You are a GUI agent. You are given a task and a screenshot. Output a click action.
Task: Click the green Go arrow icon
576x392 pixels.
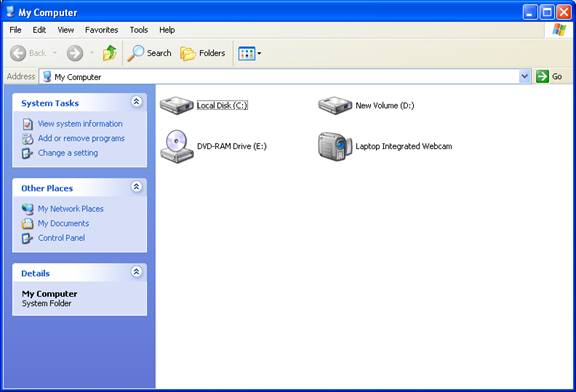click(x=542, y=76)
